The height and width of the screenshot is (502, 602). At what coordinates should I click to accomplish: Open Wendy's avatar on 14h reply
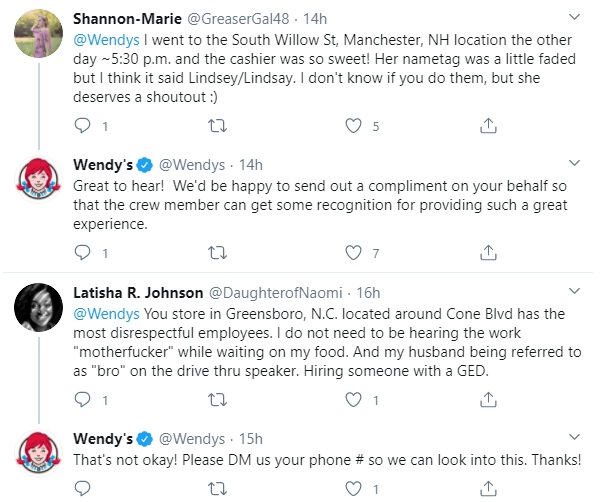(x=38, y=179)
